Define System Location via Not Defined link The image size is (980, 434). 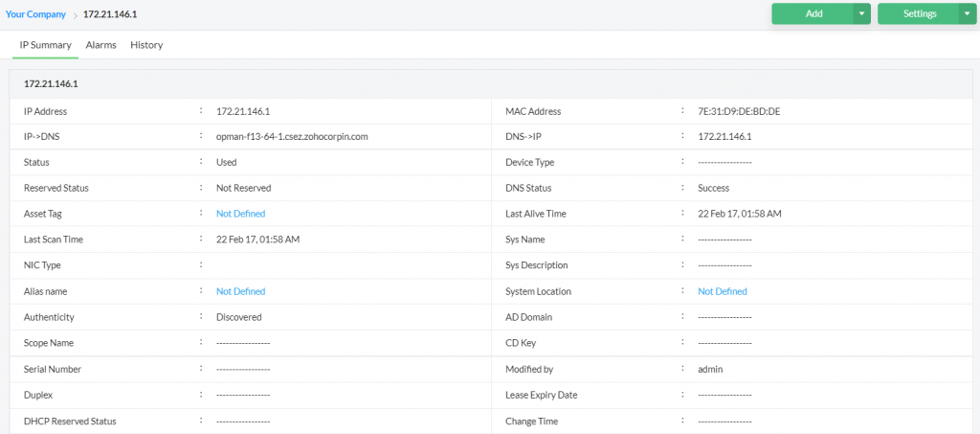[722, 291]
